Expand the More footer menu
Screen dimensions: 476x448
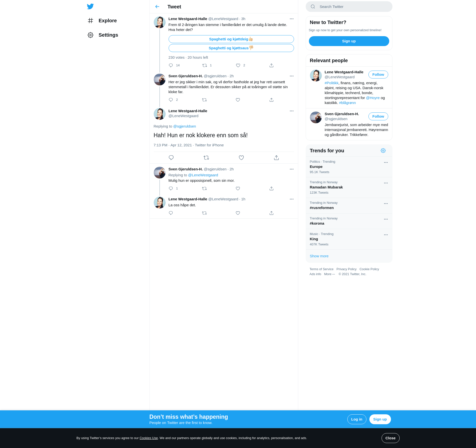tap(329, 274)
